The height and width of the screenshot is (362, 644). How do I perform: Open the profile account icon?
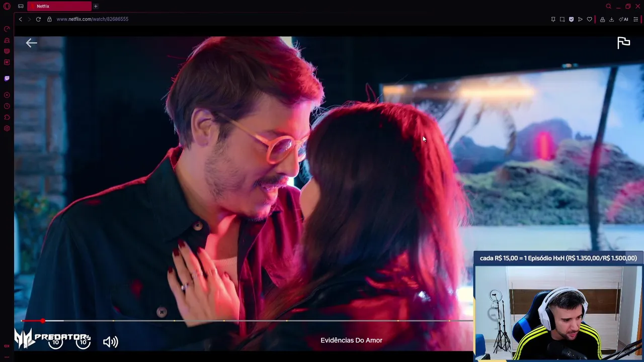pos(602,19)
